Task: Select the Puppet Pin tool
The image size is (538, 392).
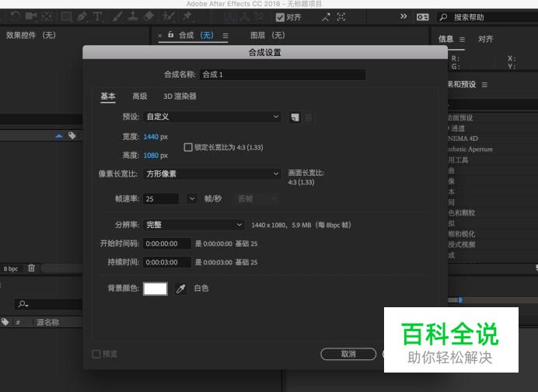Action: [187, 16]
